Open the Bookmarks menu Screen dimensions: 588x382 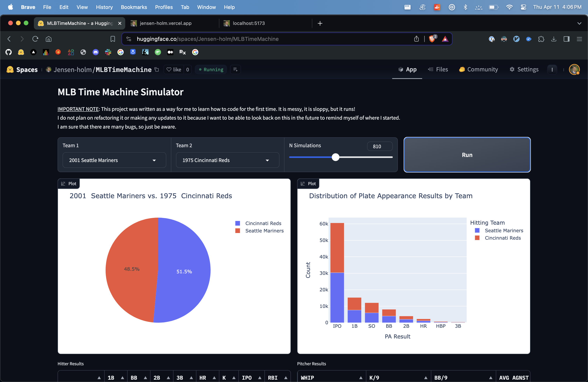click(x=134, y=7)
